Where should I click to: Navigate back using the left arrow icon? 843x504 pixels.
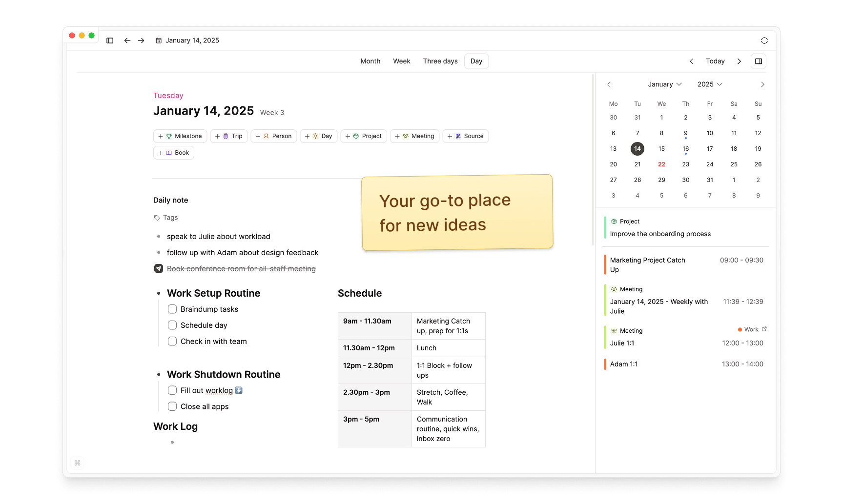127,40
